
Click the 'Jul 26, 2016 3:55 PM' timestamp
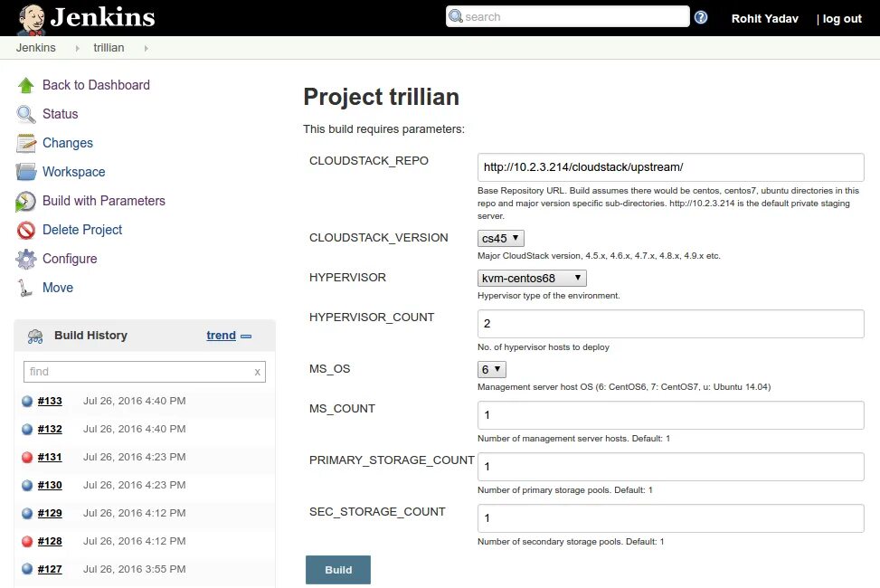pyautogui.click(x=134, y=569)
